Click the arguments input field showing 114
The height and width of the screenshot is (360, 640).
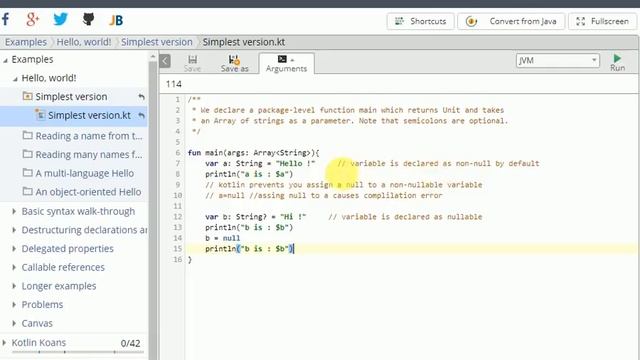(398, 84)
